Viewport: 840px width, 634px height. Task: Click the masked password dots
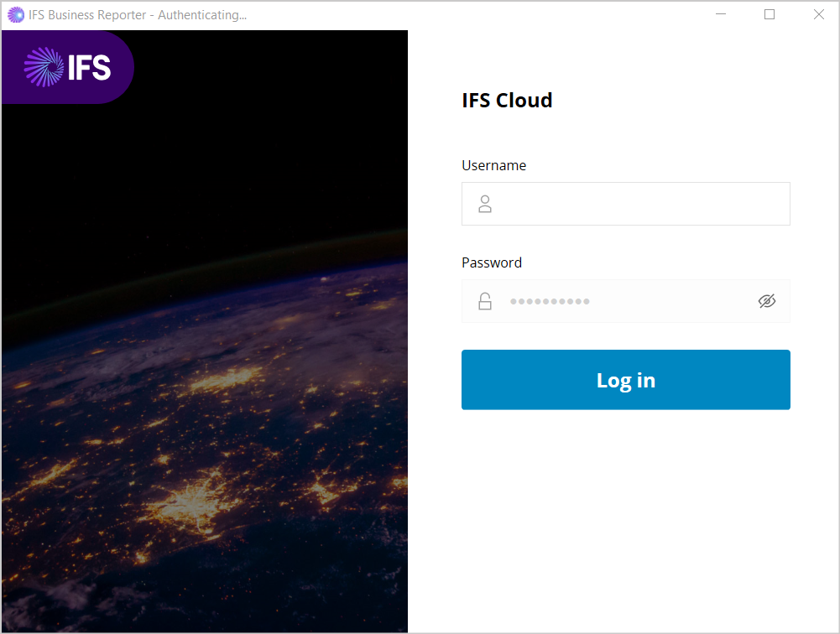pos(550,300)
